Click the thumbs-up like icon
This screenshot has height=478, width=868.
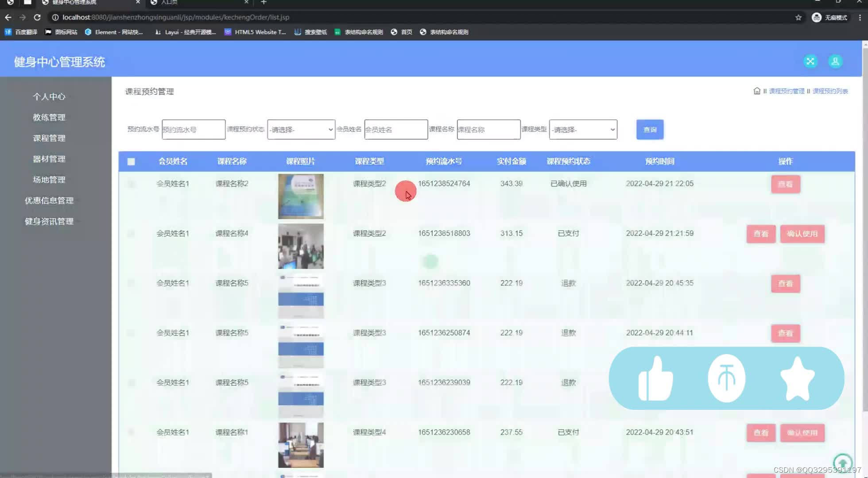tap(656, 378)
